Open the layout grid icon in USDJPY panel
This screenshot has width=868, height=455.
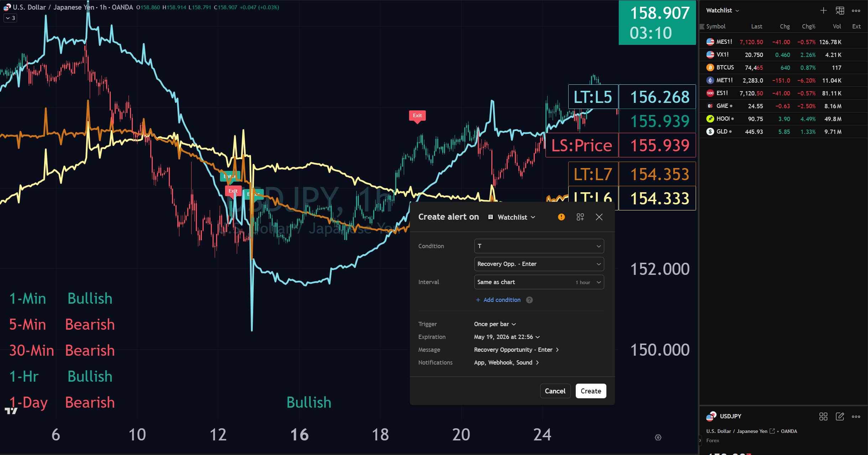pos(823,417)
